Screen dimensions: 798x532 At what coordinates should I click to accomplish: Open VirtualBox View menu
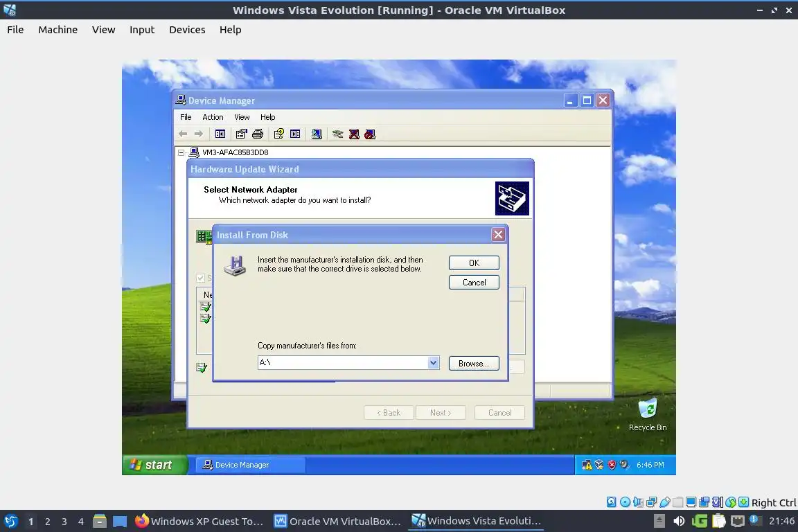point(103,30)
